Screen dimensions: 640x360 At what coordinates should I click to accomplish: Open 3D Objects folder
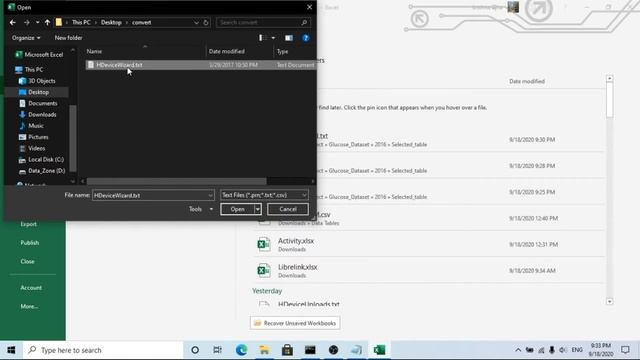pyautogui.click(x=37, y=81)
